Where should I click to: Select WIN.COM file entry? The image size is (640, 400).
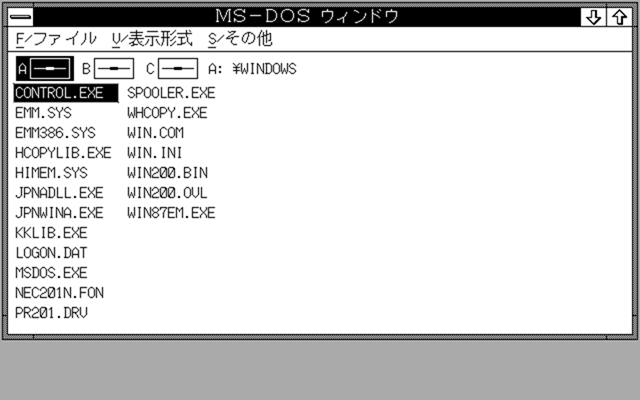pos(155,133)
